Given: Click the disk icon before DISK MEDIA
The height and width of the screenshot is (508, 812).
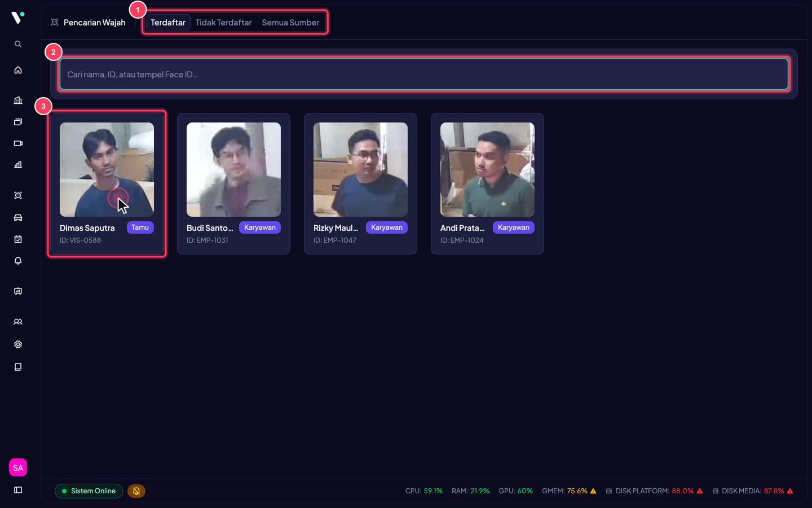Looking at the screenshot, I should click(x=716, y=491).
